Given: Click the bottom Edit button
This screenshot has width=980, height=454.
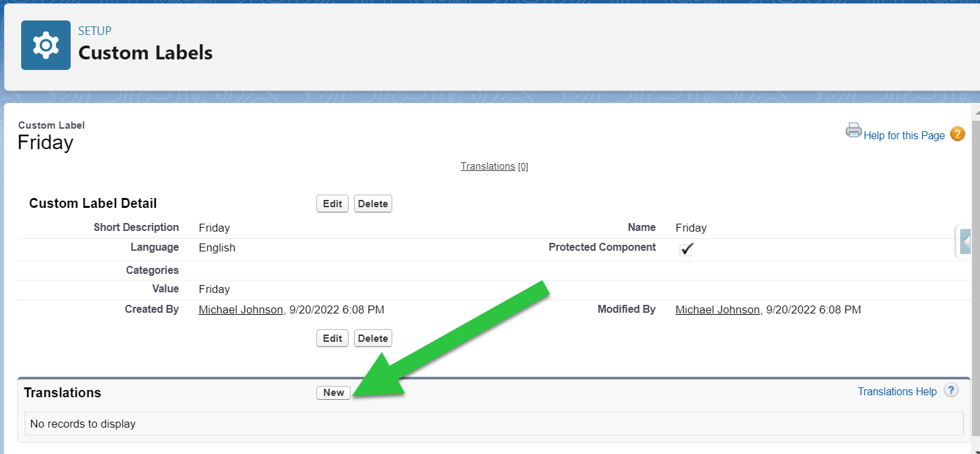Looking at the screenshot, I should 332,338.
